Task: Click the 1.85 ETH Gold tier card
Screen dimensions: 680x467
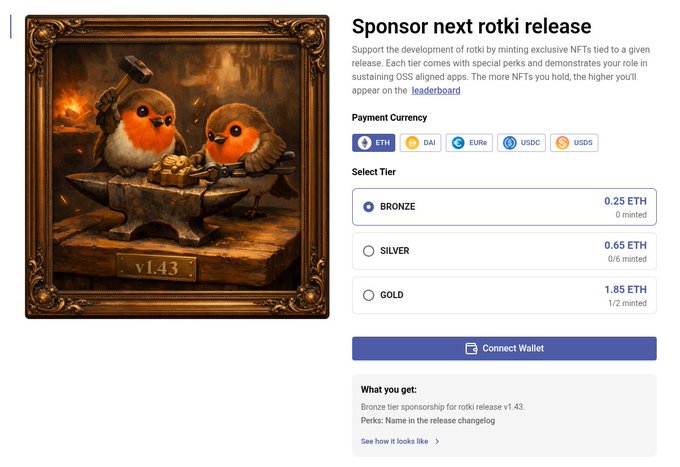Action: pyautogui.click(x=504, y=295)
